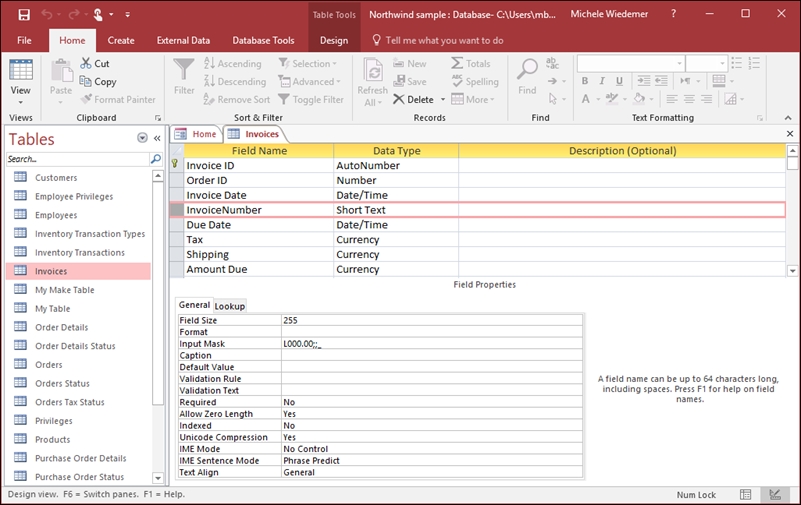The height and width of the screenshot is (505, 801).
Task: Click the Cut scissors command
Action: [x=95, y=63]
